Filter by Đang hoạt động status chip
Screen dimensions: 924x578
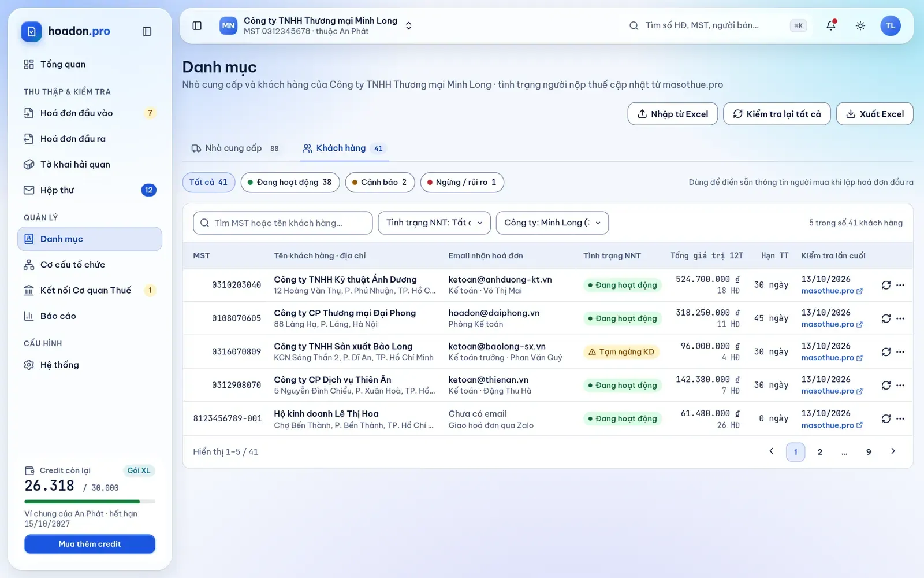coord(290,182)
